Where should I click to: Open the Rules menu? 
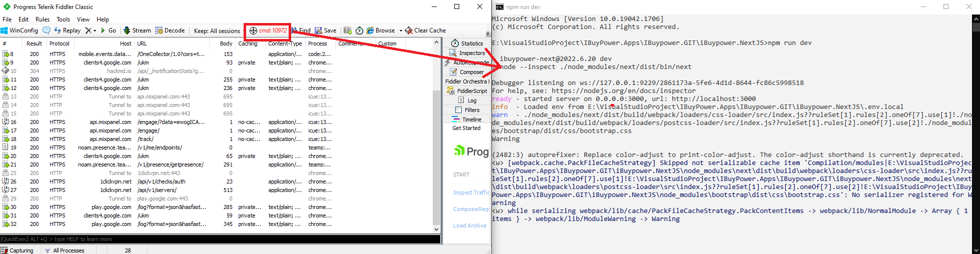tap(43, 19)
